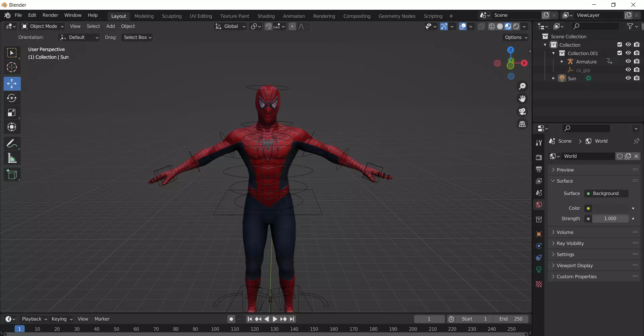Uncheck Collection.001 exclude checkbox

click(x=620, y=53)
